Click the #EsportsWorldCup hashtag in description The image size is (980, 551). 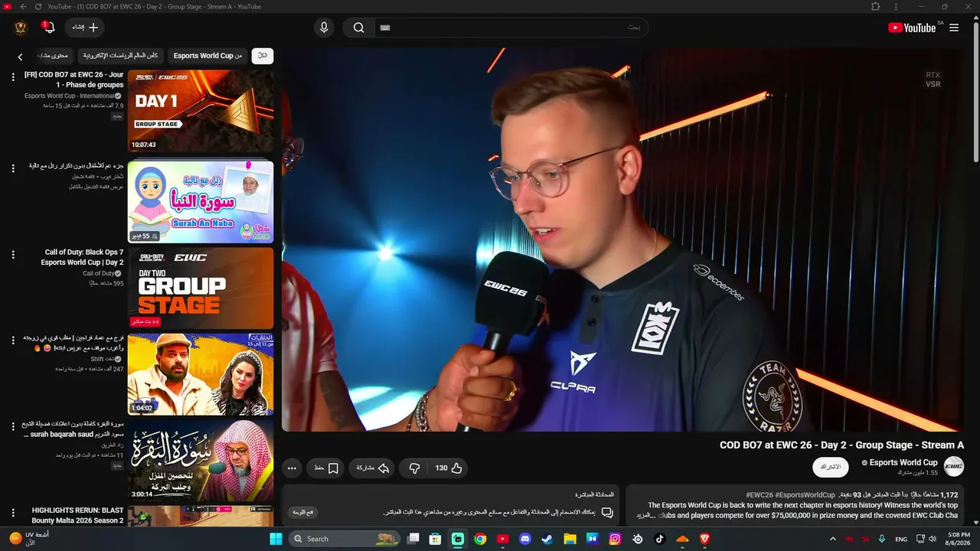805,495
